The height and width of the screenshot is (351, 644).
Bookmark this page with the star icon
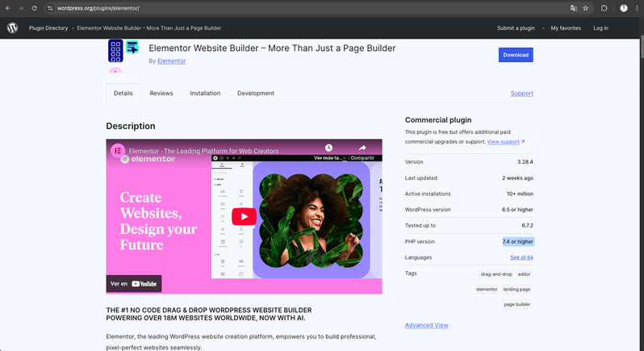click(x=586, y=8)
